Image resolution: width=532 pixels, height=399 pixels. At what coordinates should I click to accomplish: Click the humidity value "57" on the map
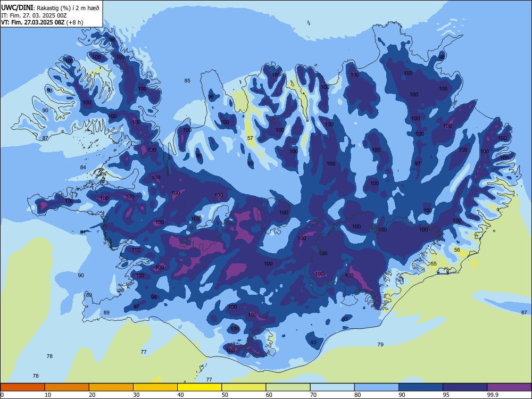(250, 138)
